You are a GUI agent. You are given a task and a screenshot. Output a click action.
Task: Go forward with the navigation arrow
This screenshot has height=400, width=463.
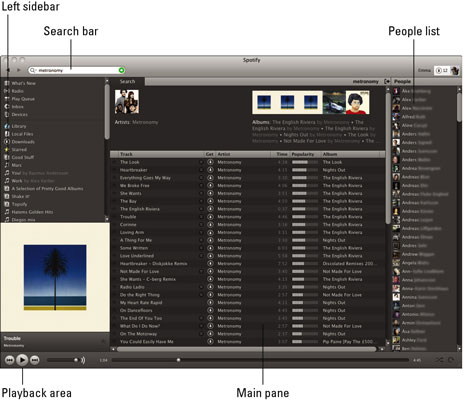point(19,70)
